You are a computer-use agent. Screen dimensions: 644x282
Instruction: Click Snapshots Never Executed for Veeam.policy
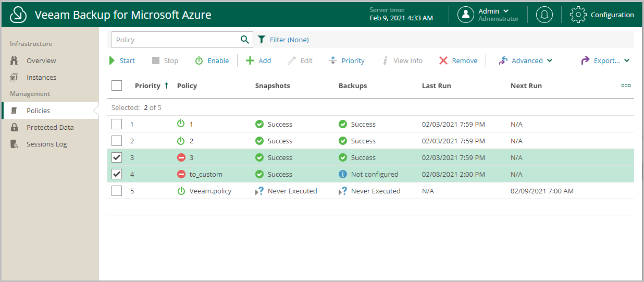[286, 191]
